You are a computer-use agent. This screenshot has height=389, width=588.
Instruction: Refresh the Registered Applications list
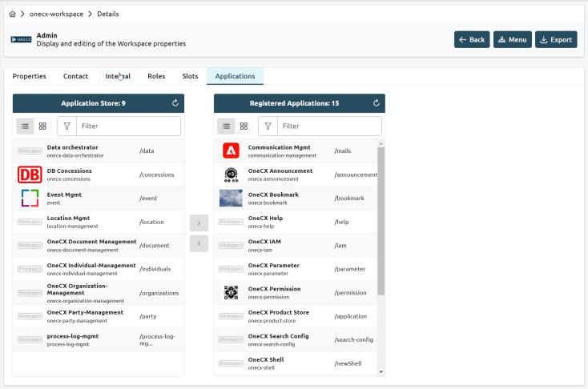click(x=377, y=103)
